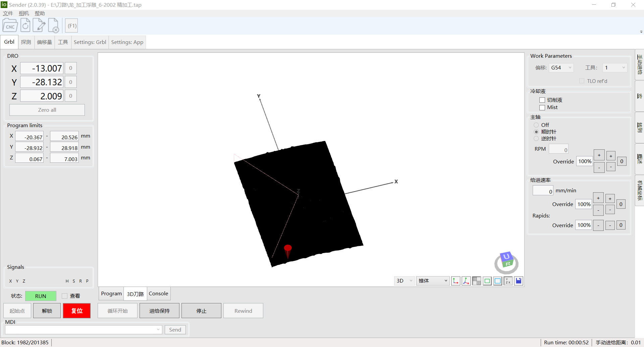The width and height of the screenshot is (644, 347).
Task: Click the reload file toolbar icon
Action: pyautogui.click(x=25, y=26)
